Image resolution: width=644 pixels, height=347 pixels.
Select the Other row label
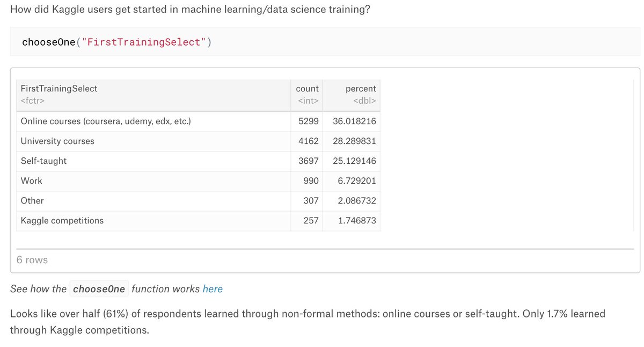(32, 201)
